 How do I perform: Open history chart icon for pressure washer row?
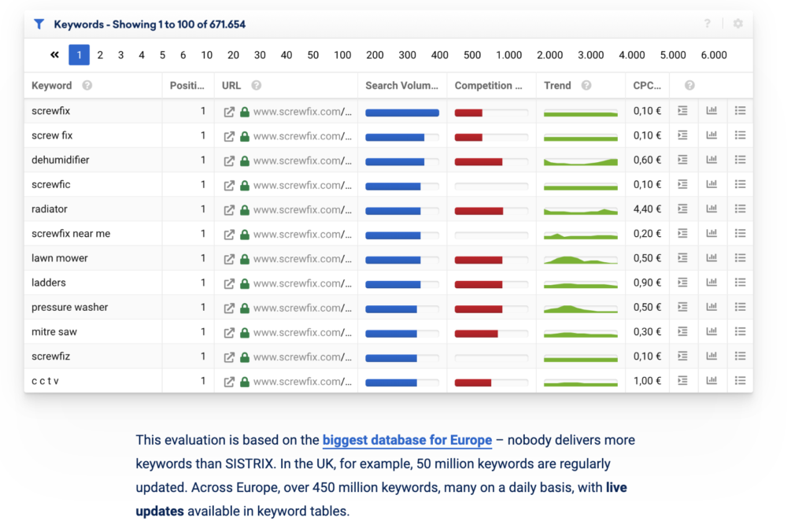pyautogui.click(x=712, y=307)
